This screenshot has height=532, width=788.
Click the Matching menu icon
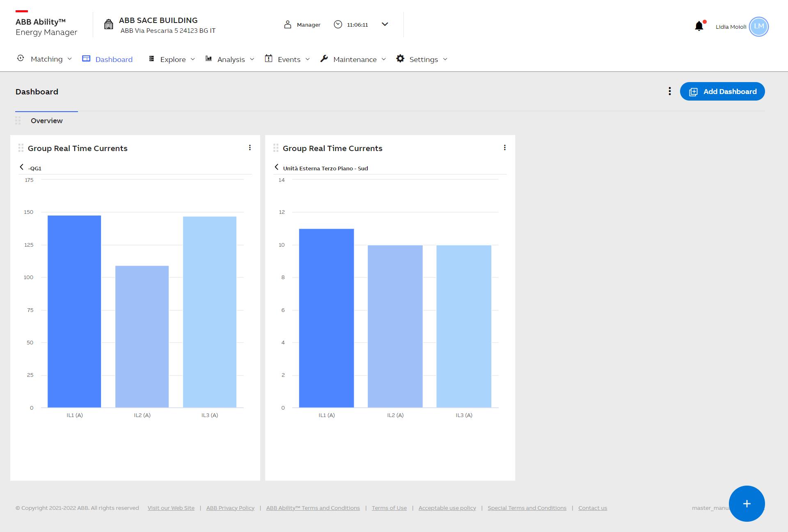(x=21, y=58)
